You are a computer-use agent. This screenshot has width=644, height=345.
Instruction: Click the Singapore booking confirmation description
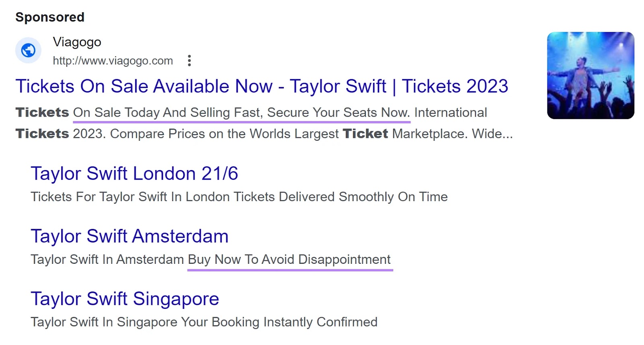(204, 322)
